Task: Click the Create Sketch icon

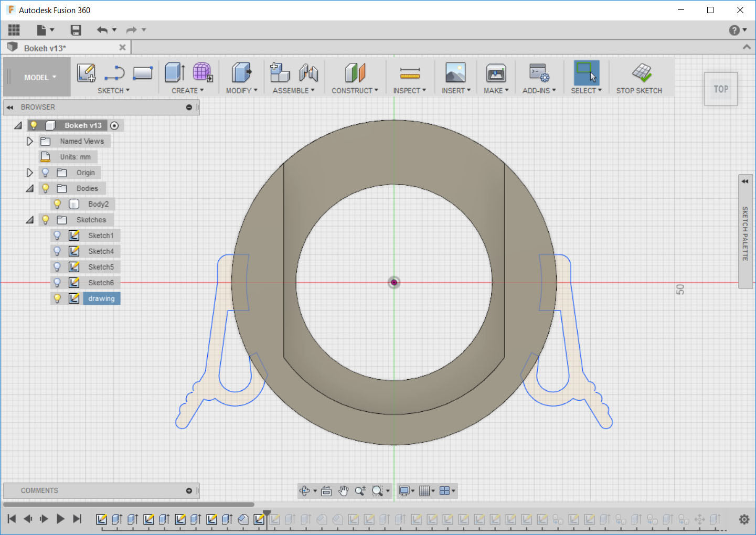Action: click(x=86, y=73)
